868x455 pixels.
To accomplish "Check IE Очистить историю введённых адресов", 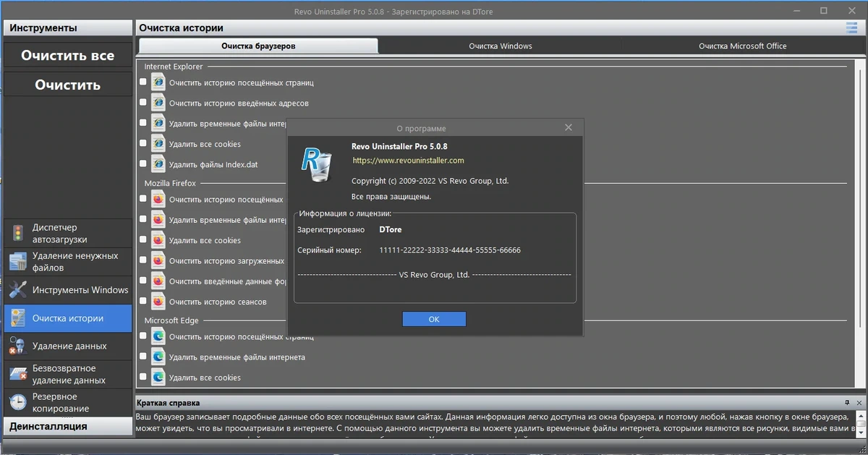I will pos(143,102).
